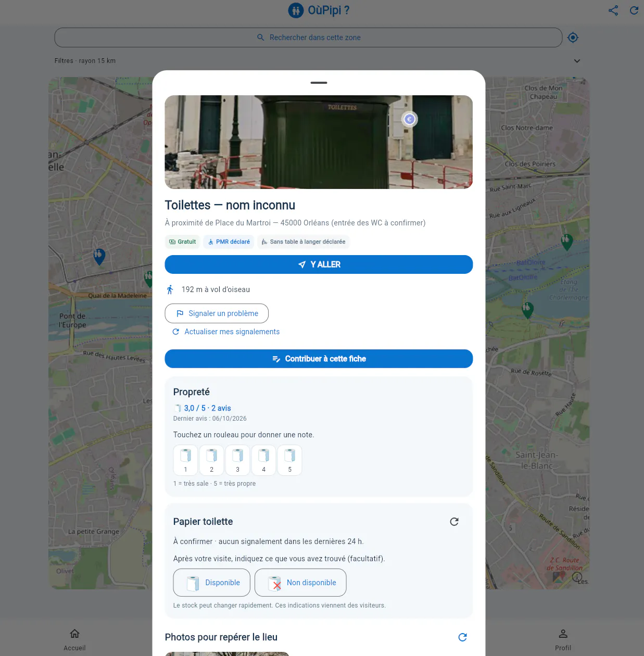This screenshot has width=644, height=656.
Task: Rate cleanliness with toilet roll 4
Action: (263, 460)
